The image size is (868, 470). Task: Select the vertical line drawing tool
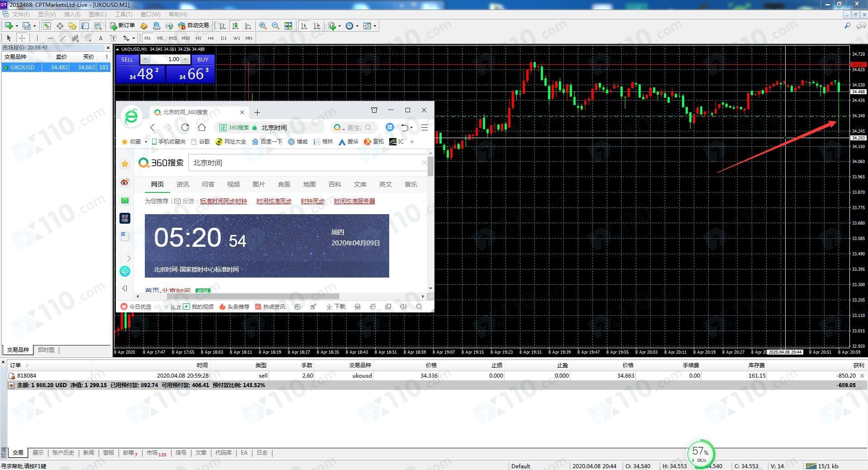[x=37, y=38]
